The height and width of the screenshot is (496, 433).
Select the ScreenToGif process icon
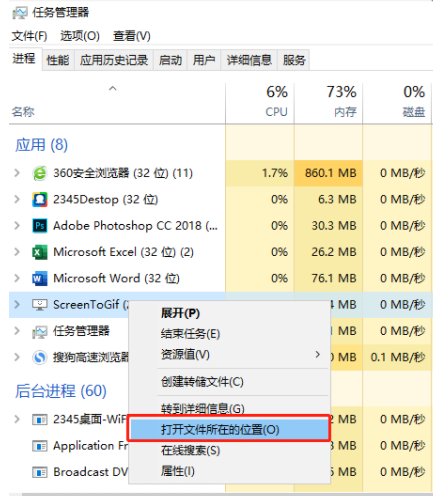click(40, 305)
